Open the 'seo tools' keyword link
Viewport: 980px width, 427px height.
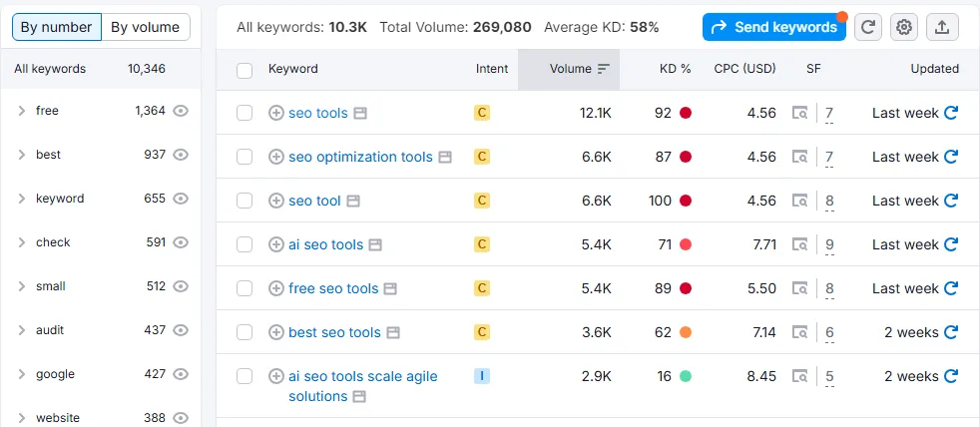(x=318, y=113)
